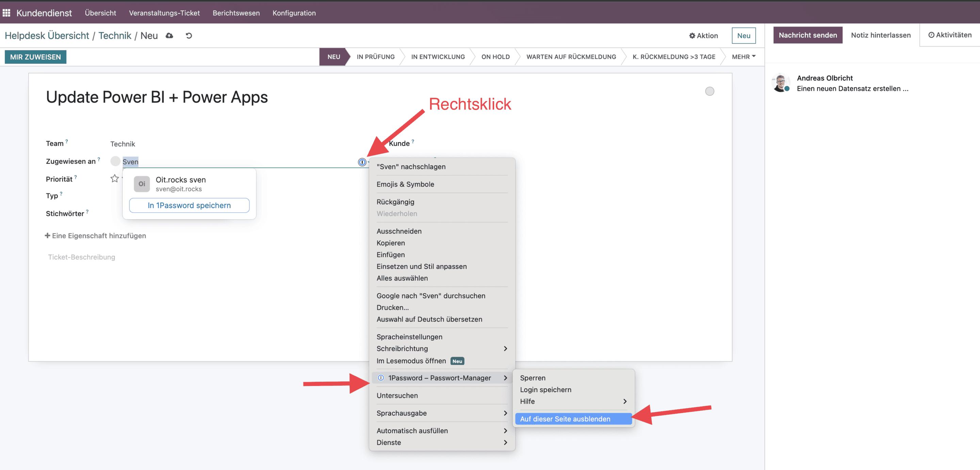Toggle the grey kanban state circle
This screenshot has height=470, width=980.
(x=709, y=91)
